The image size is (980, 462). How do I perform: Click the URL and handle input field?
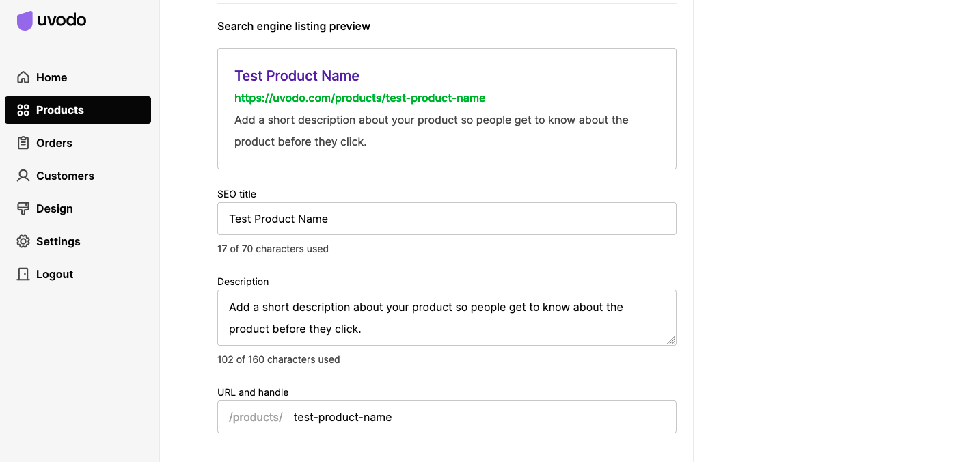[478, 417]
